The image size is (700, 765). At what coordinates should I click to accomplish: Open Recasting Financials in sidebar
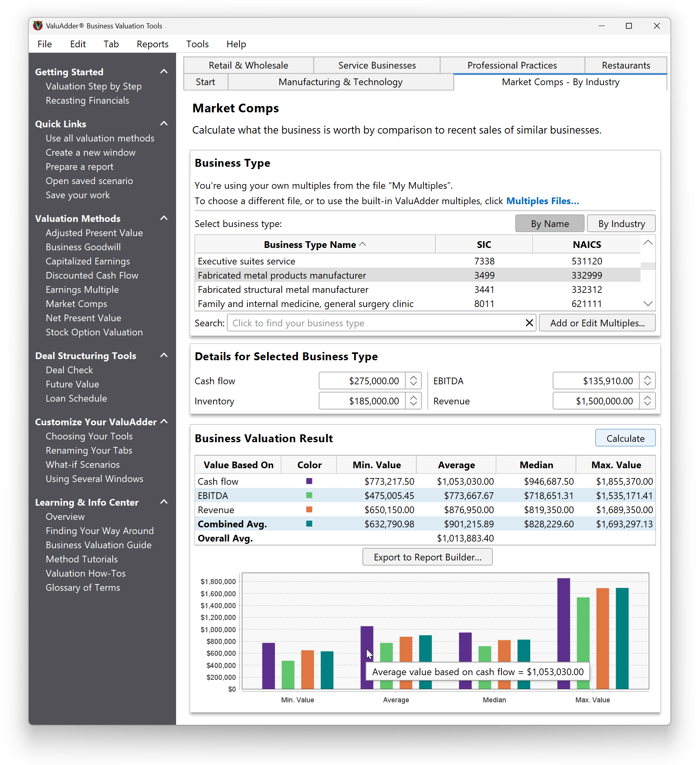(x=87, y=100)
